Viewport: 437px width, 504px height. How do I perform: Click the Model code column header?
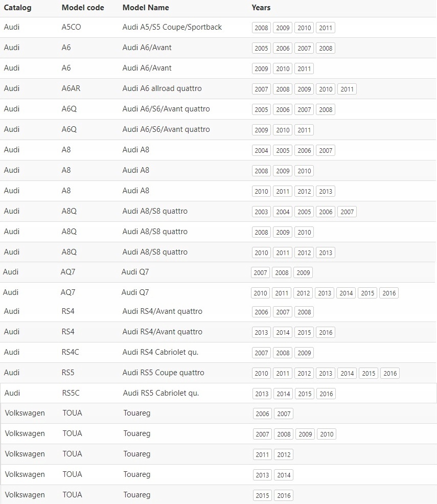pos(83,8)
